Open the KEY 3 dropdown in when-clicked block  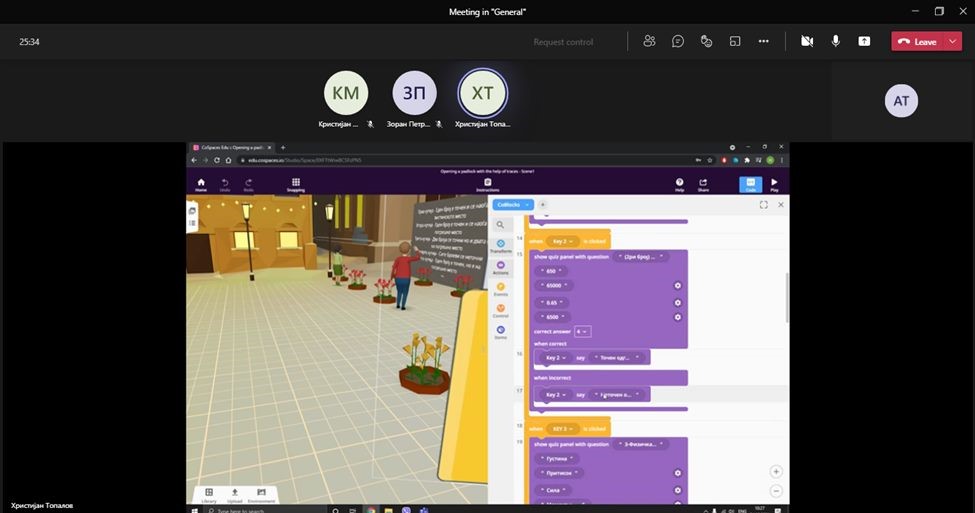(x=562, y=428)
